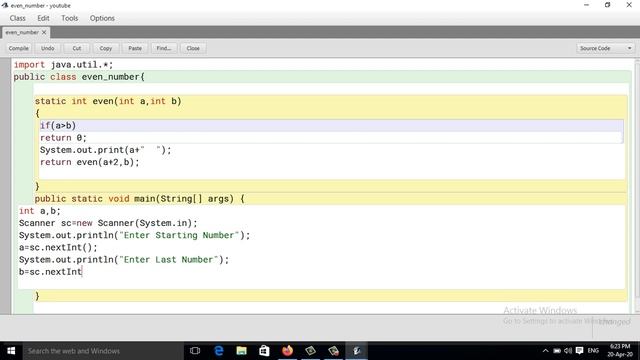Screen dimensions: 640x360
Task: Click the Paste button
Action: 135,48
